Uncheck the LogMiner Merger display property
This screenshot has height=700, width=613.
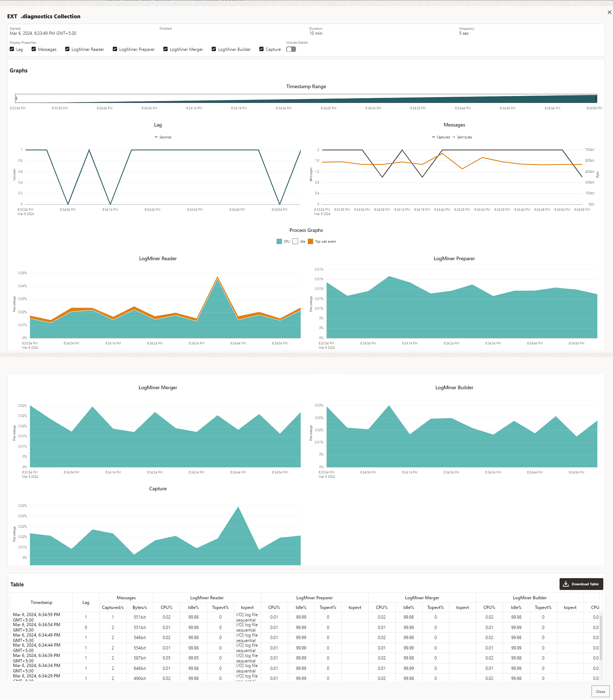(165, 49)
